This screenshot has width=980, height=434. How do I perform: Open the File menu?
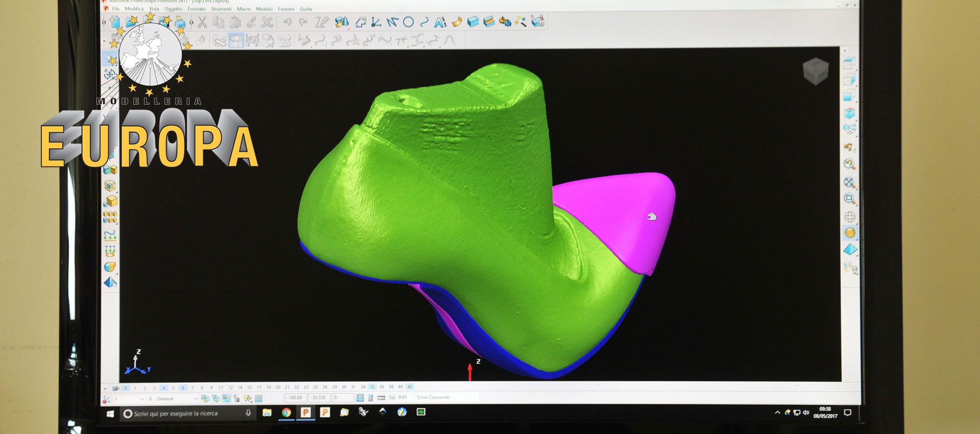116,9
